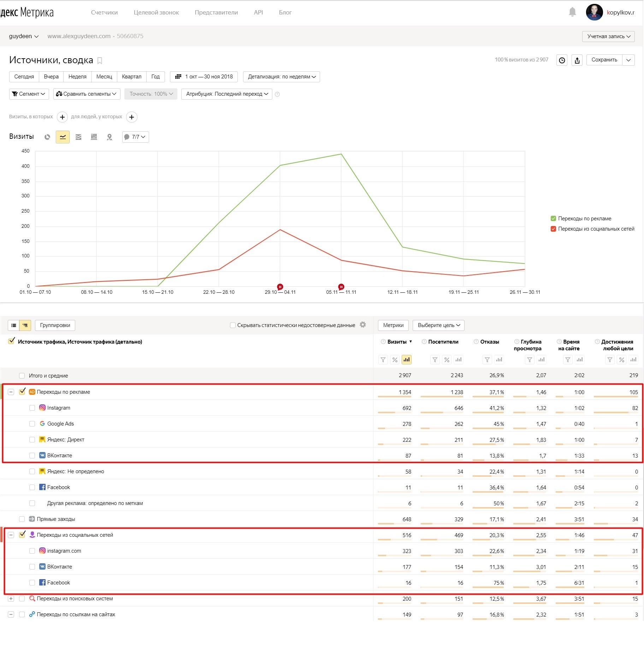Screen dimensions: 644x654
Task: Bookmark the report with the flag icon
Action: [100, 61]
